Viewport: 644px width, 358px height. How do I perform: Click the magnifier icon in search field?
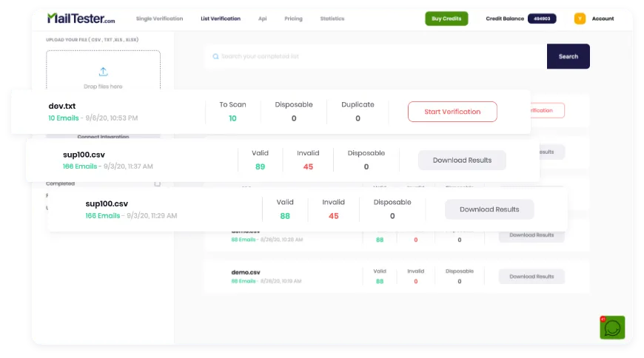(x=215, y=56)
